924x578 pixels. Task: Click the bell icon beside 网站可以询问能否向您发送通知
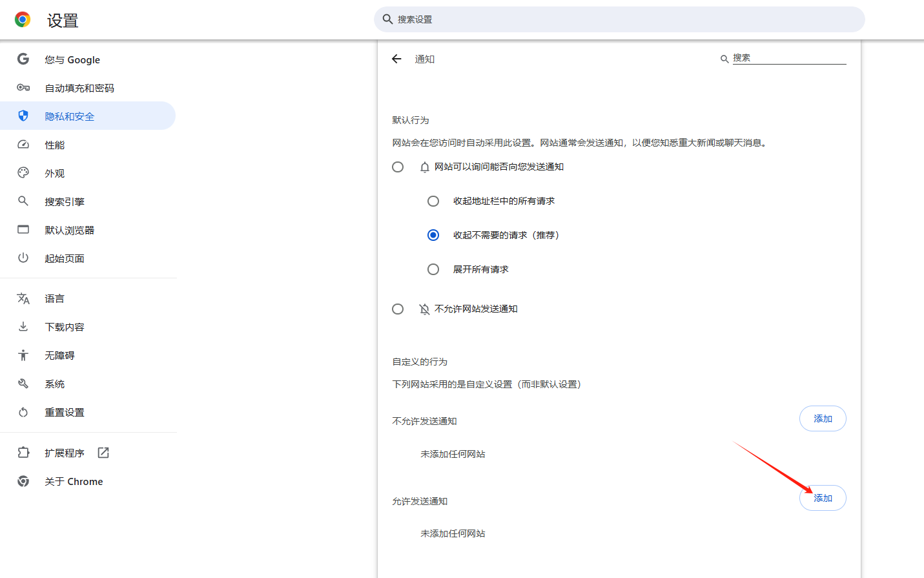click(x=424, y=167)
